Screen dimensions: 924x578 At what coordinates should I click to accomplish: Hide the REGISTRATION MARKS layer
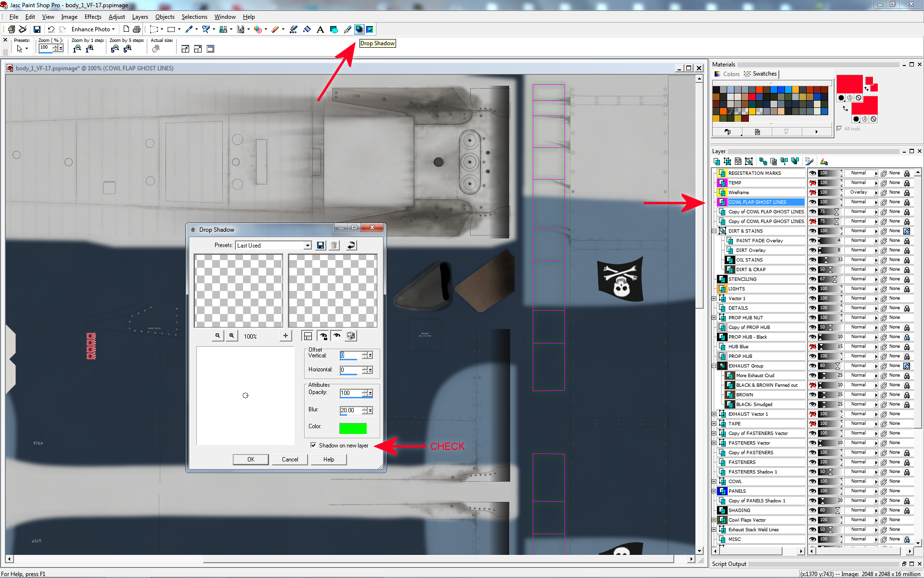(813, 173)
